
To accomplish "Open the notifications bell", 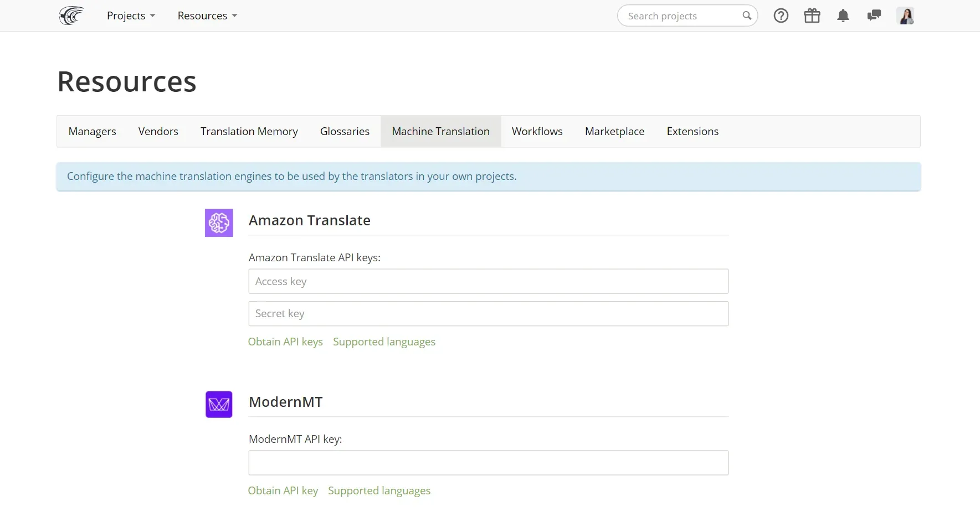I will pos(843,16).
